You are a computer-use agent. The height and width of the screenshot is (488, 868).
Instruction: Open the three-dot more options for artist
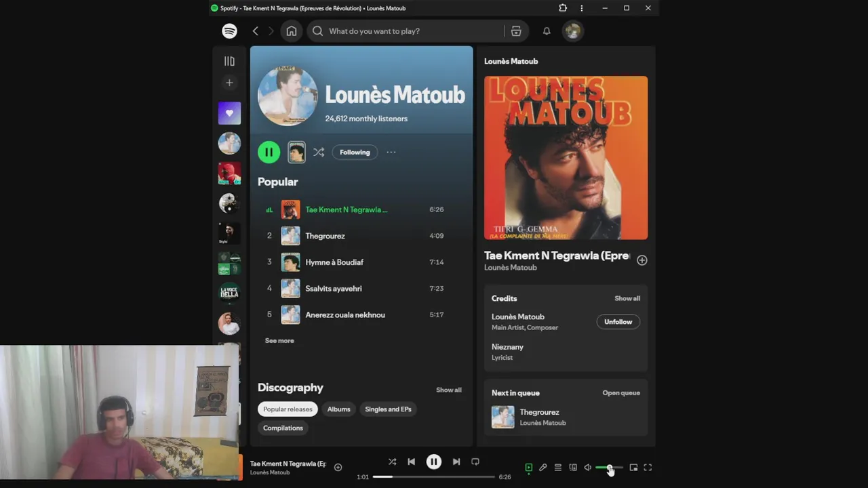[391, 152]
